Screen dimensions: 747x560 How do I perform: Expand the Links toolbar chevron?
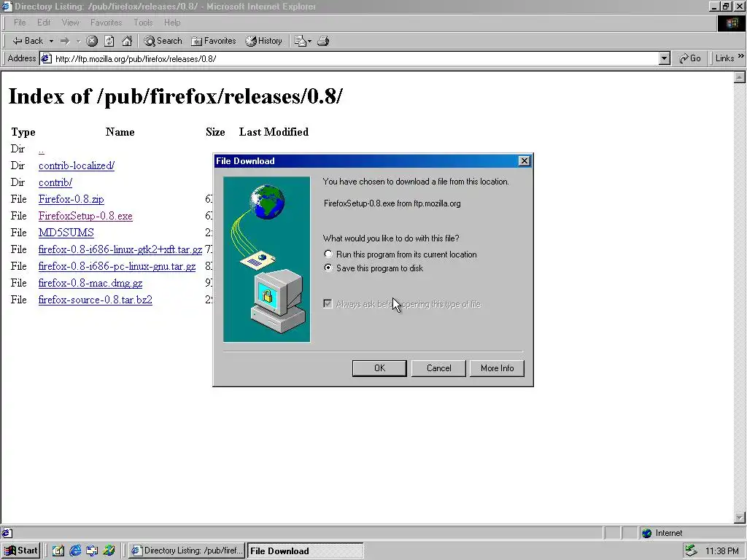pos(741,57)
